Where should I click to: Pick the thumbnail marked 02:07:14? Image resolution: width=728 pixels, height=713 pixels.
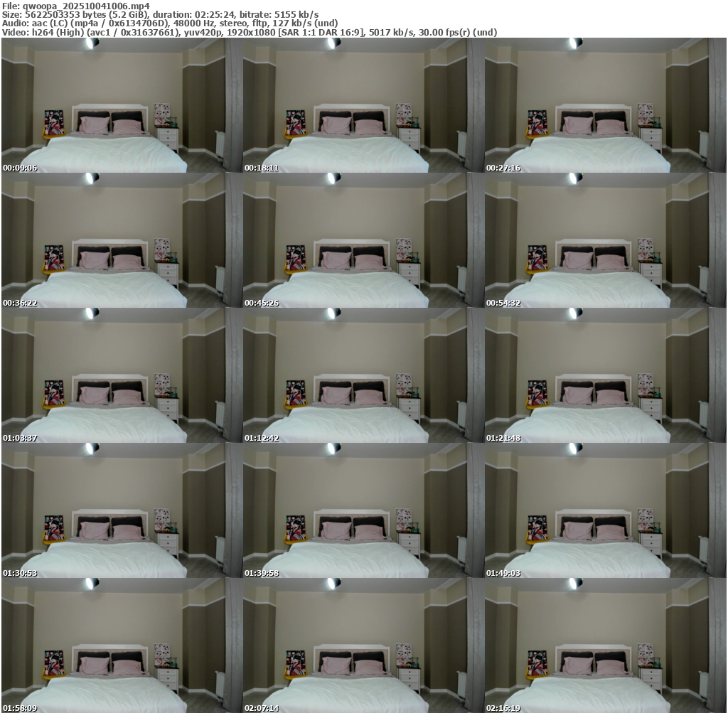(363, 645)
